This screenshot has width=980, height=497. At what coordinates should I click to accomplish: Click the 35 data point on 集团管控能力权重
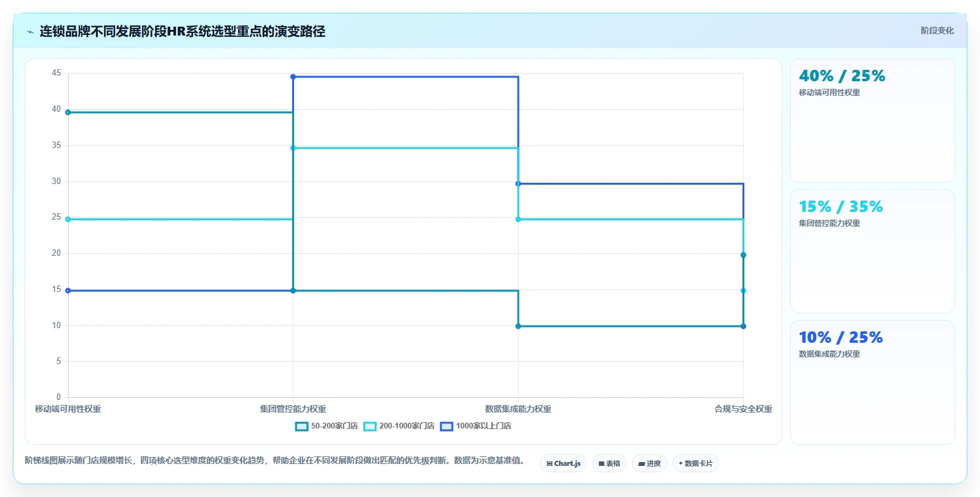pyautogui.click(x=293, y=148)
